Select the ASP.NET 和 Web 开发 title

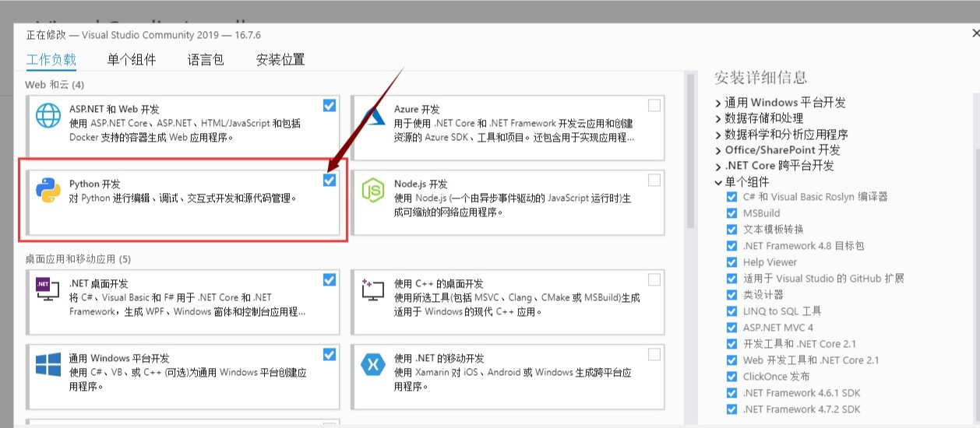pyautogui.click(x=114, y=110)
